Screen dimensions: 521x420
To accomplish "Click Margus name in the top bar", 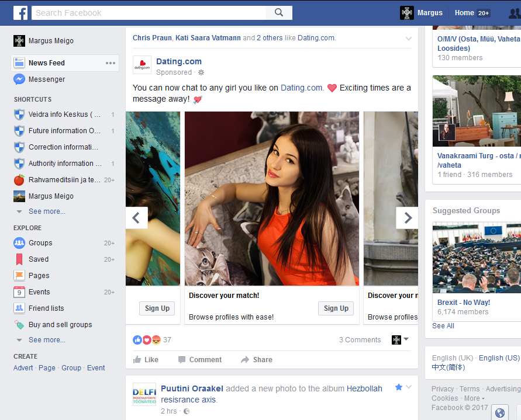I will [x=430, y=13].
